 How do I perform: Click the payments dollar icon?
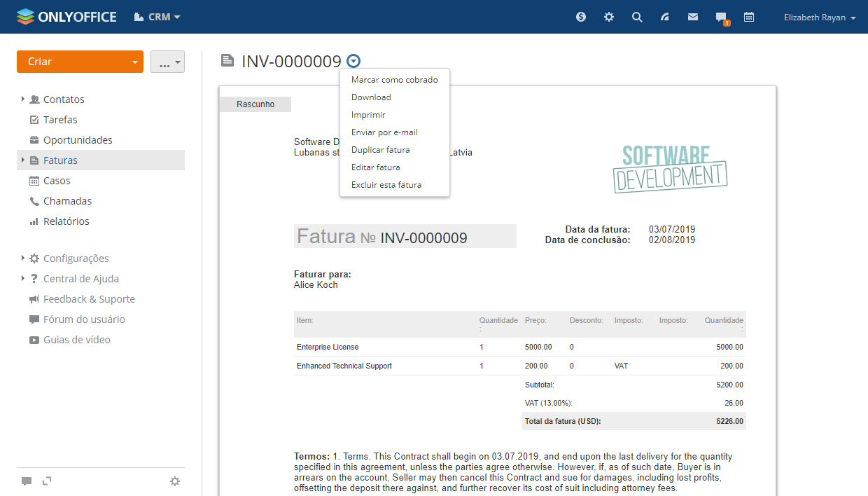[x=581, y=17]
